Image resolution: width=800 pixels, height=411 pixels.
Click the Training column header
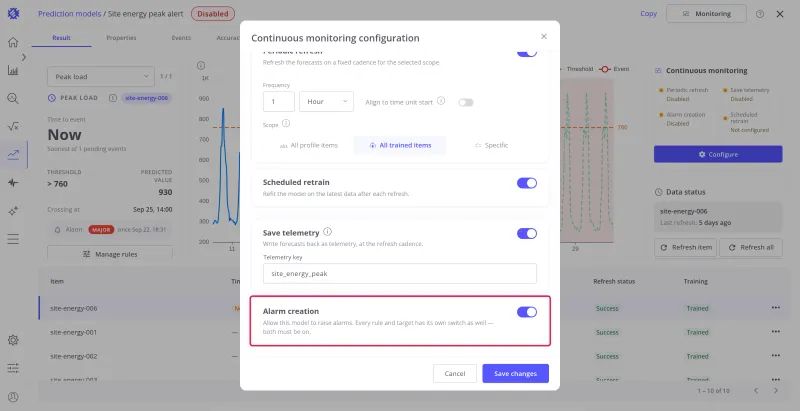[695, 281]
